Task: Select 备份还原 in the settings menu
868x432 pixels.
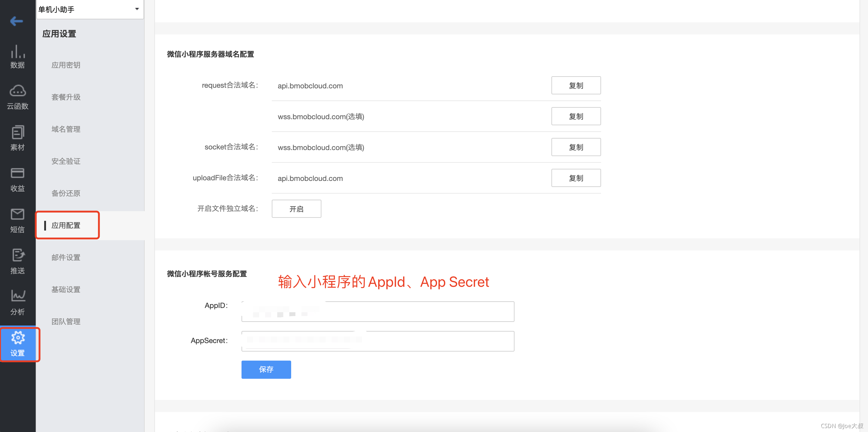Action: click(66, 193)
